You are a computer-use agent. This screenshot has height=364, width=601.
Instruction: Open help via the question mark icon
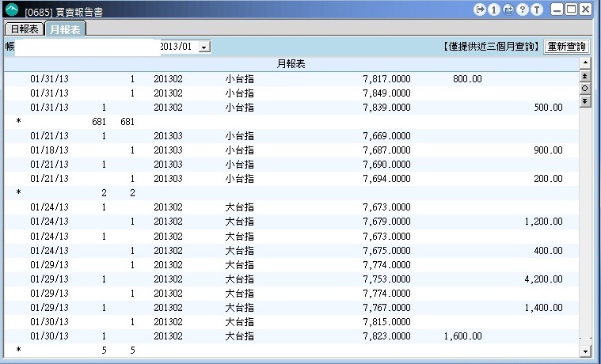click(x=523, y=9)
